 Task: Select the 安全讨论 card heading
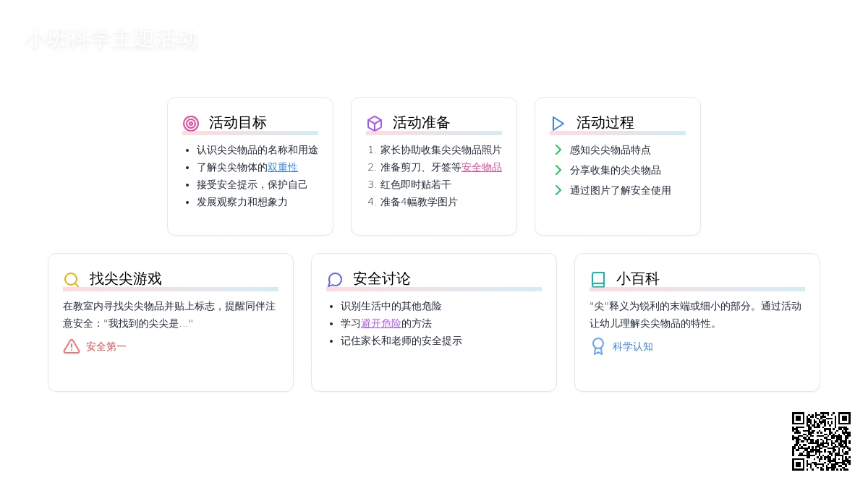pyautogui.click(x=382, y=279)
